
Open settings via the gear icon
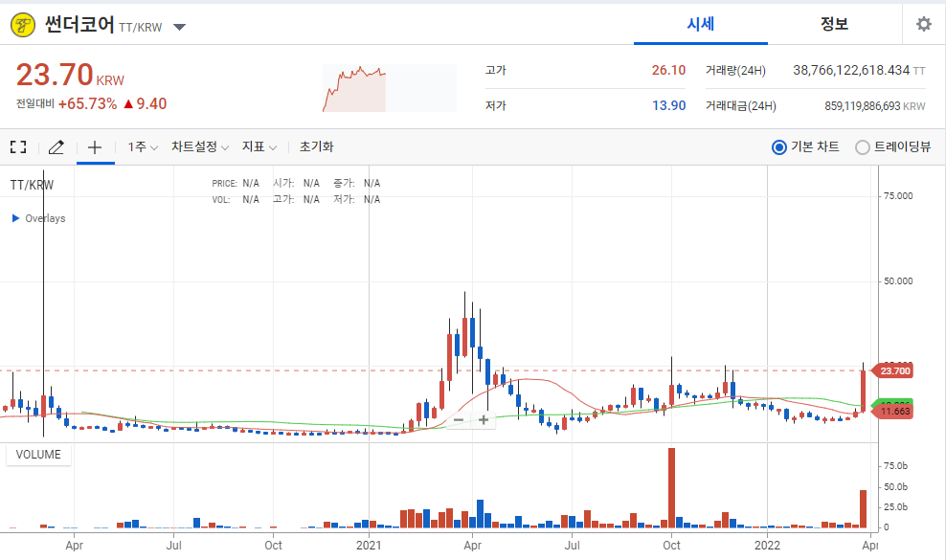click(x=924, y=24)
